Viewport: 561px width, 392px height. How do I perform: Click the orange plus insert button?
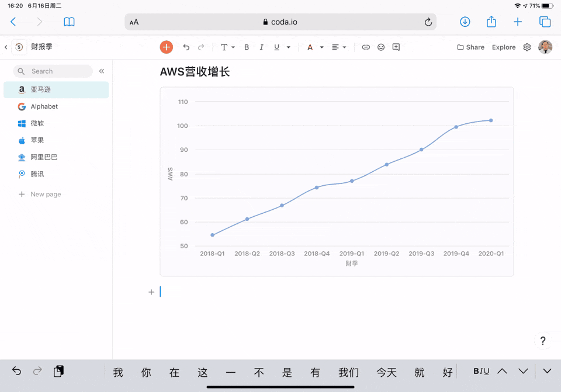[x=167, y=47]
